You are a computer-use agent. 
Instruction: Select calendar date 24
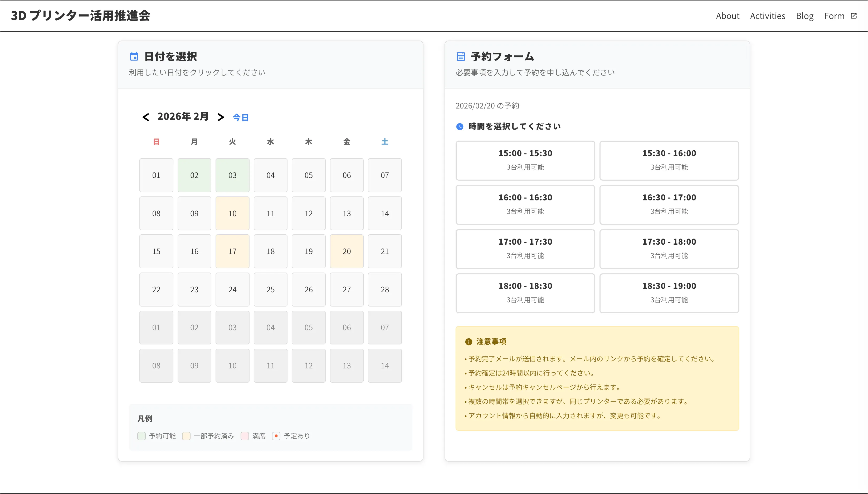point(232,289)
